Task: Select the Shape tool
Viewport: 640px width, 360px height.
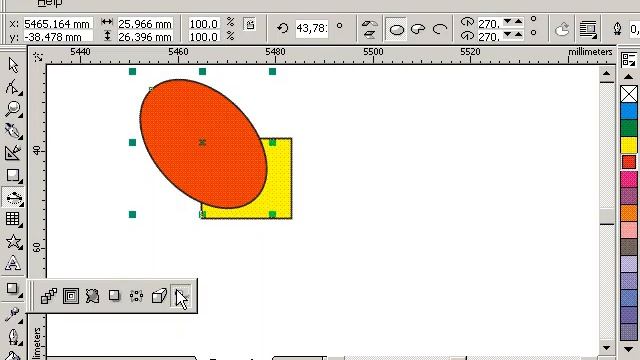Action: pos(13,87)
